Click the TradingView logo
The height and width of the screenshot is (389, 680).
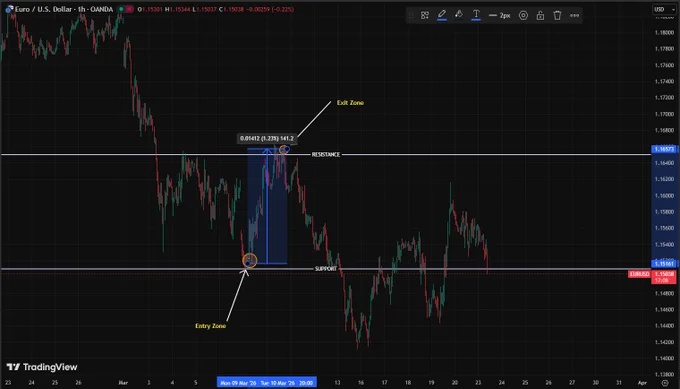[42, 367]
